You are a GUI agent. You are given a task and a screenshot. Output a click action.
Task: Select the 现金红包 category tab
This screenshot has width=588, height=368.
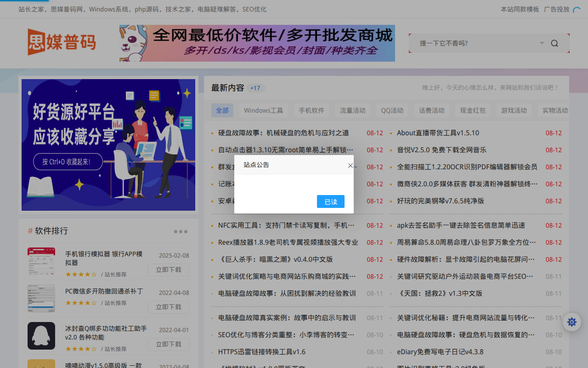click(x=472, y=110)
